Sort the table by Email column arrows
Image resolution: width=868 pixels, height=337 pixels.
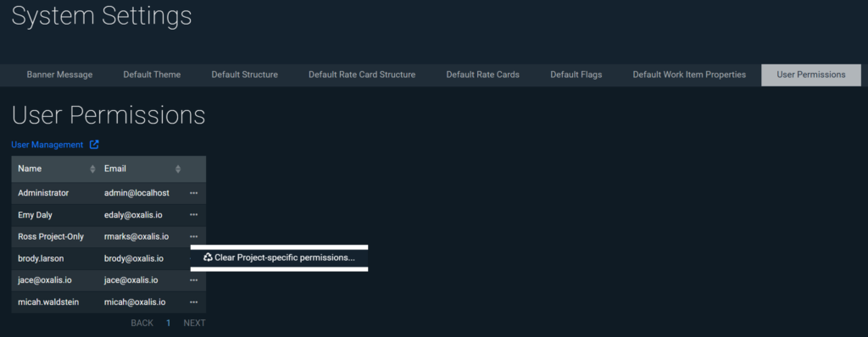click(178, 168)
